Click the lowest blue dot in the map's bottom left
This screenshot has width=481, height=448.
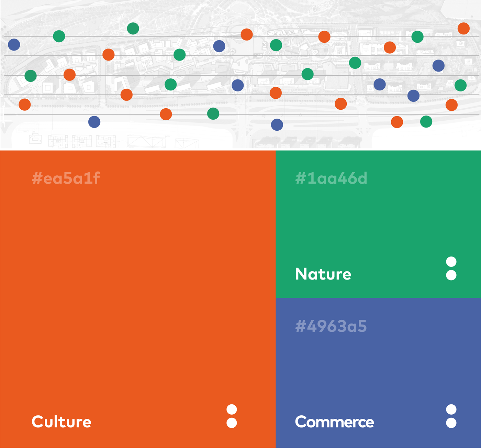94,122
